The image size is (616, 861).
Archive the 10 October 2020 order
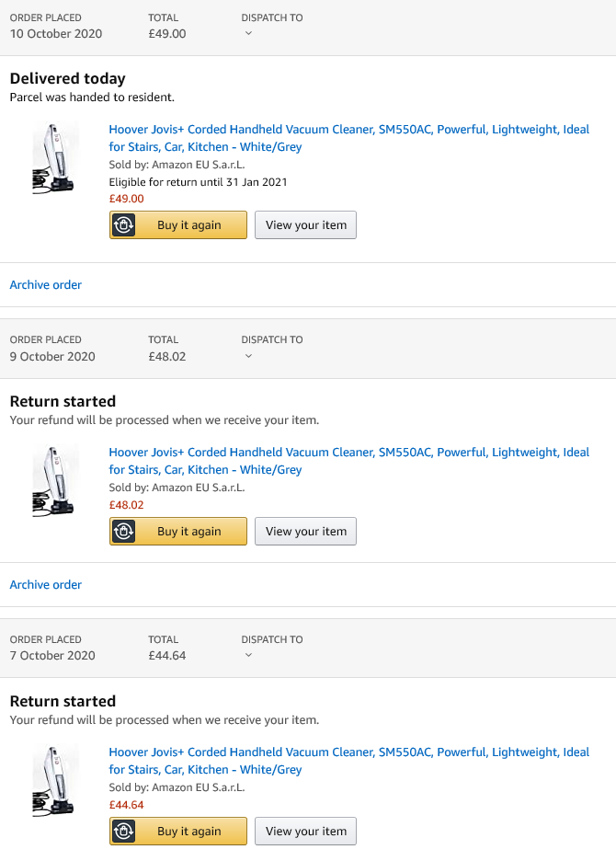tap(46, 285)
